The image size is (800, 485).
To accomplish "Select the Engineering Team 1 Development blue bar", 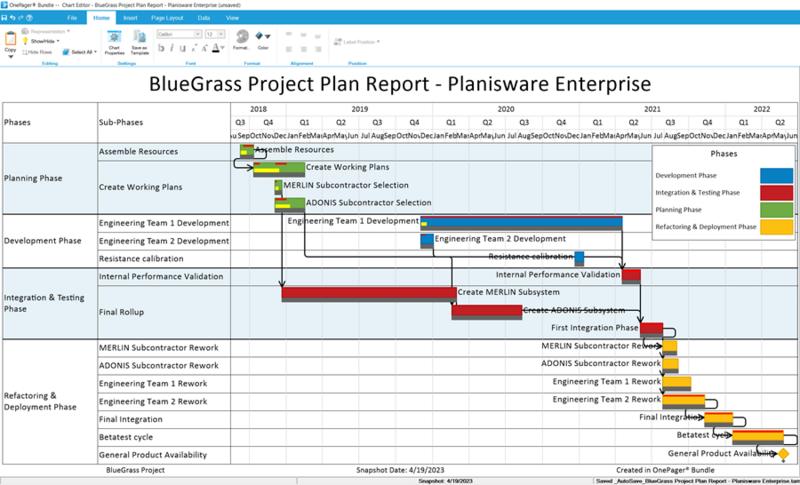I will pyautogui.click(x=521, y=223).
